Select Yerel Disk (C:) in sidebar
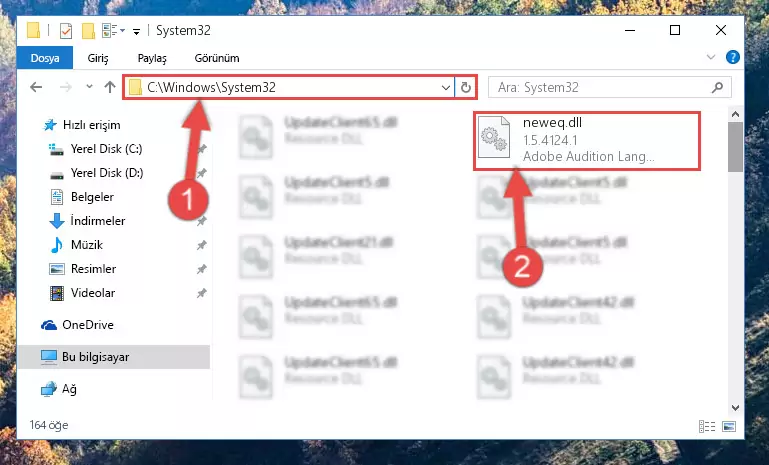 click(x=106, y=149)
